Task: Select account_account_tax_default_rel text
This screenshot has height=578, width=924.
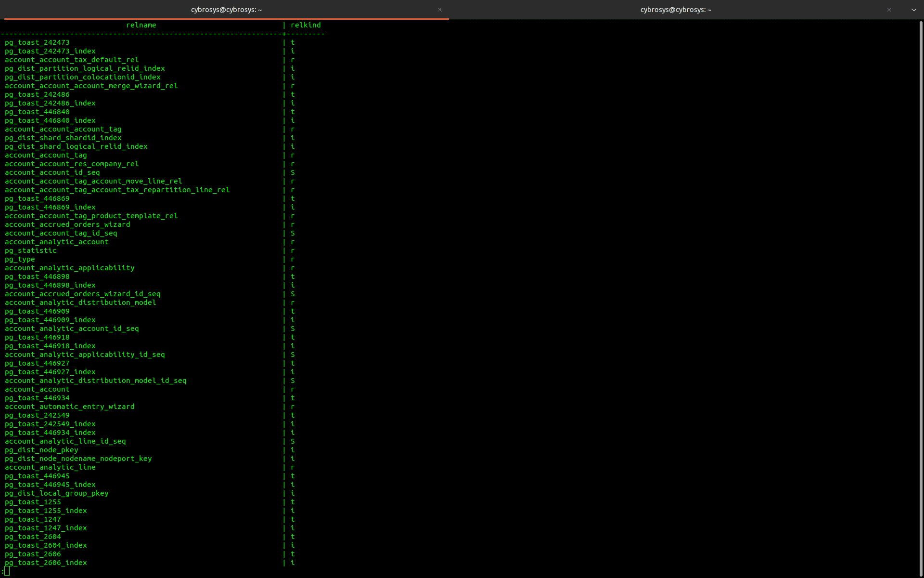Action: click(72, 60)
